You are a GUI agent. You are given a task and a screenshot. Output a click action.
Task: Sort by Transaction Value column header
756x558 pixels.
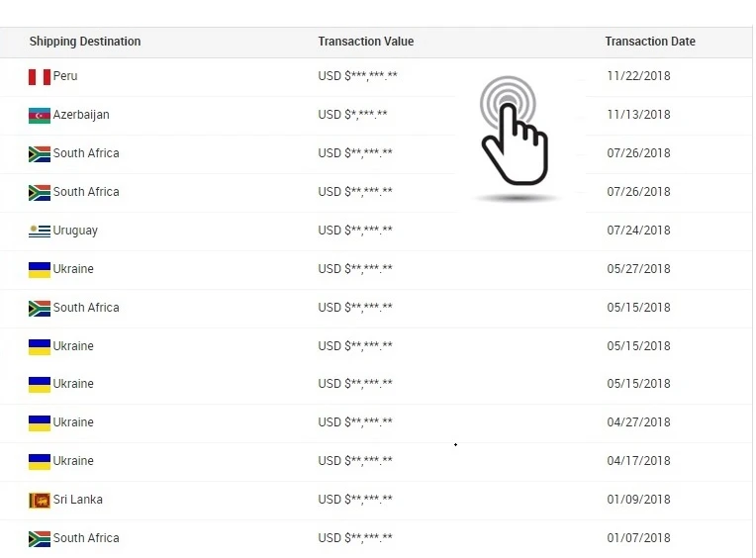[x=366, y=42]
